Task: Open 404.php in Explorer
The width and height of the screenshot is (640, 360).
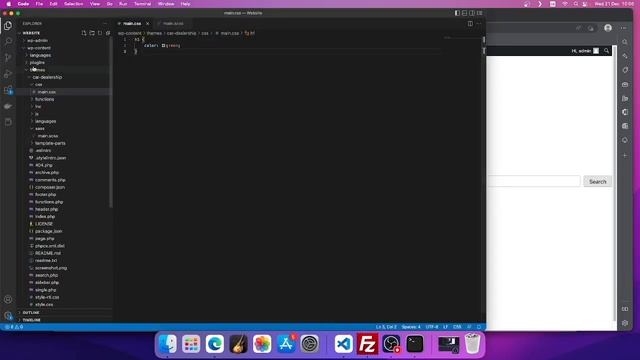Action: pos(43,165)
